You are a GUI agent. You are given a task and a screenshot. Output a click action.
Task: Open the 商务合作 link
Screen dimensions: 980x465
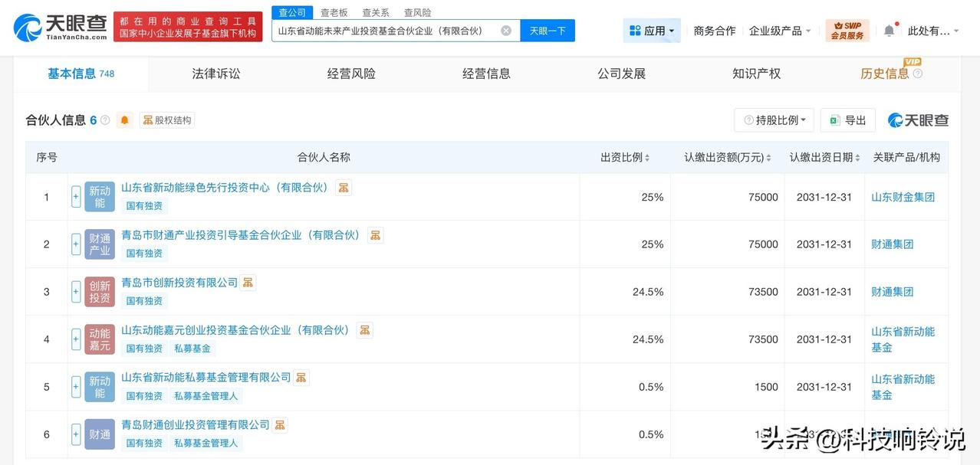(714, 31)
